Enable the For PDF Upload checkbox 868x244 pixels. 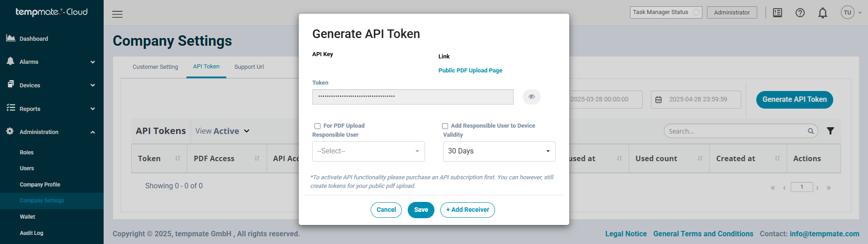[318, 126]
